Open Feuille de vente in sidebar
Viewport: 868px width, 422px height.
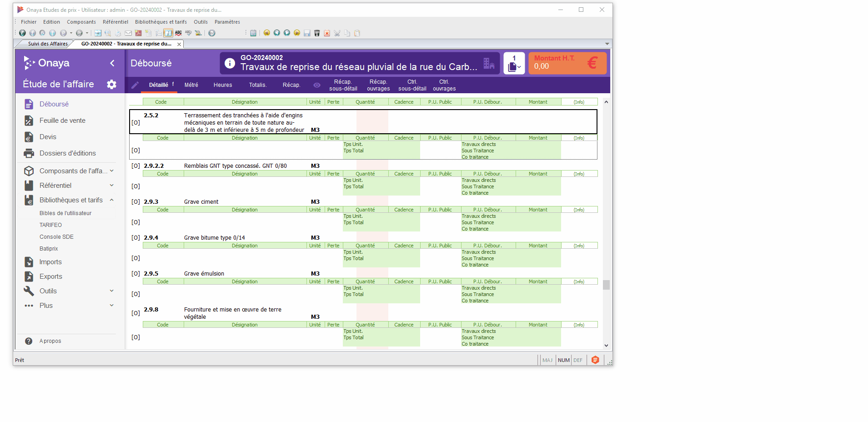click(x=62, y=121)
